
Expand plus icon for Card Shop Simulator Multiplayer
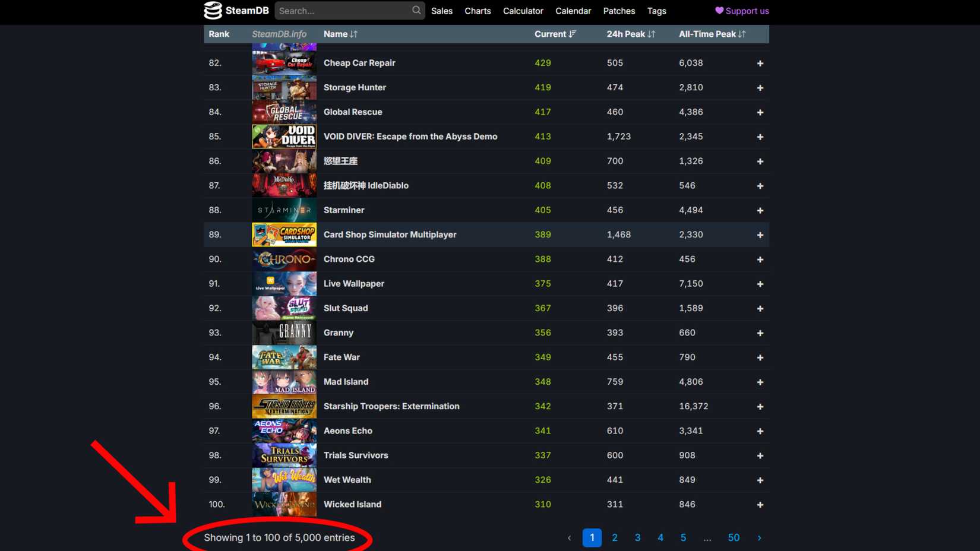[760, 235]
